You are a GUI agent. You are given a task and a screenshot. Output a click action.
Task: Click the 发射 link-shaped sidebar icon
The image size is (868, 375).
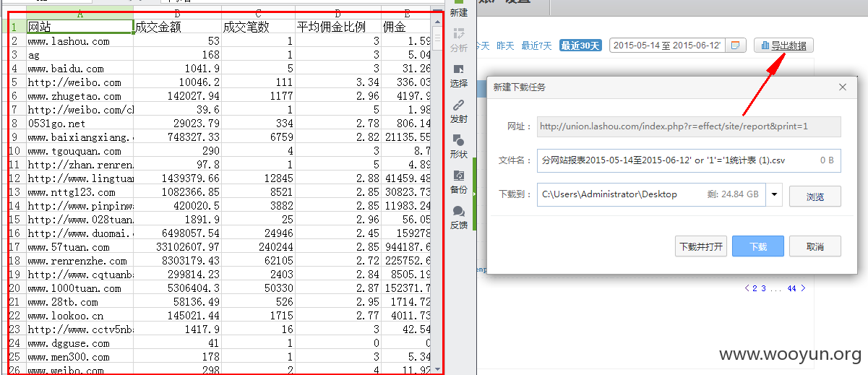458,111
